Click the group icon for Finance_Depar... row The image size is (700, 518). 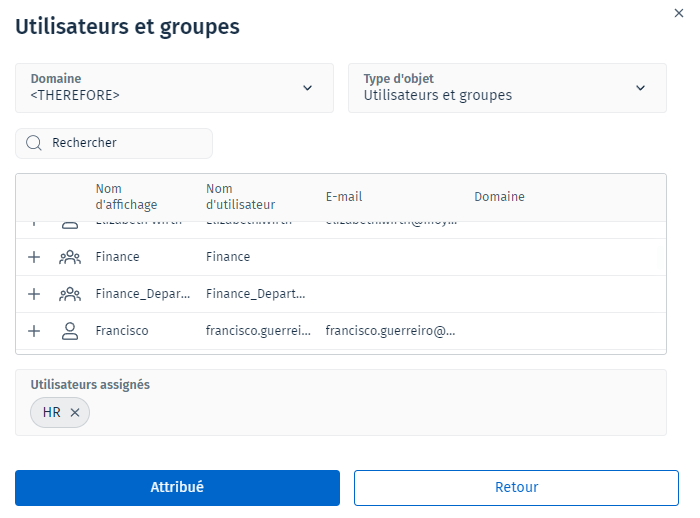pyautogui.click(x=70, y=294)
